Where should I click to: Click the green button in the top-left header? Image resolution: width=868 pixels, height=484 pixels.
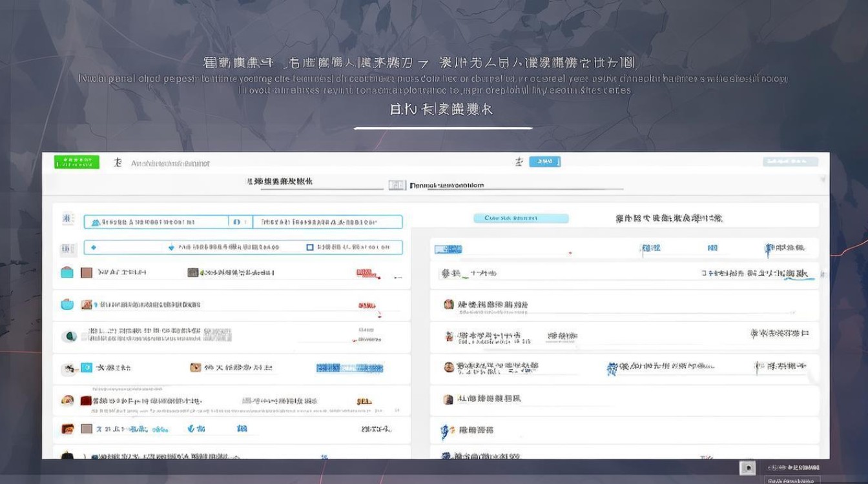click(77, 162)
